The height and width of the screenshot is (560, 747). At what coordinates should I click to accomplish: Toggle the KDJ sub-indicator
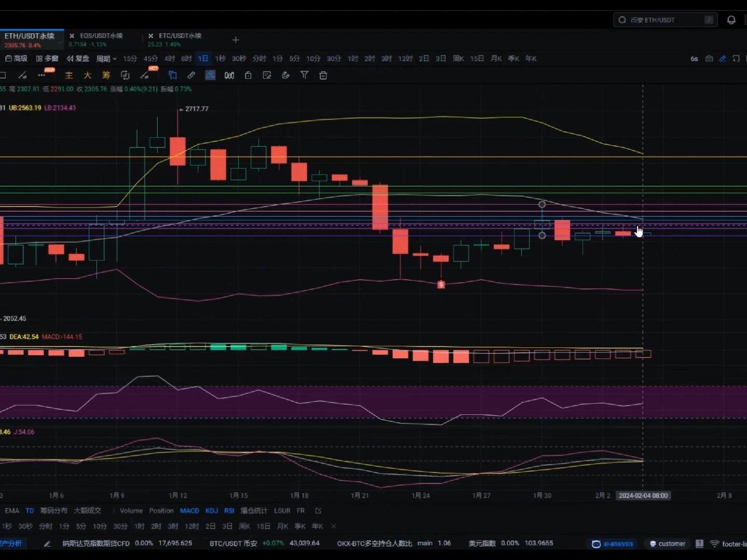[x=212, y=511]
